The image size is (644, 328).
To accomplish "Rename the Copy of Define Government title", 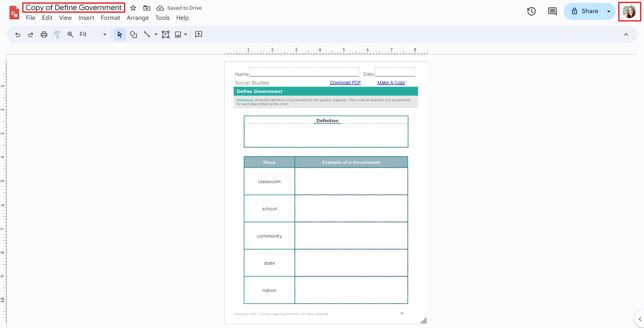I will coord(74,7).
